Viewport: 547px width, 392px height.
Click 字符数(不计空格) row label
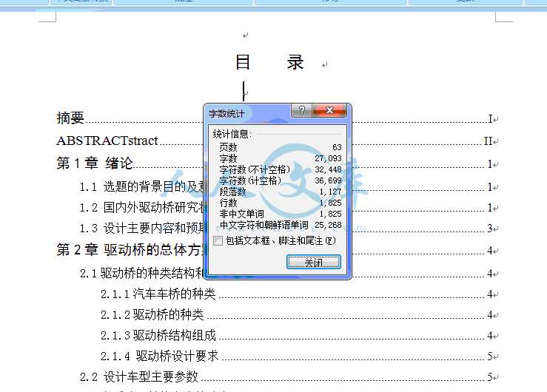coord(255,169)
